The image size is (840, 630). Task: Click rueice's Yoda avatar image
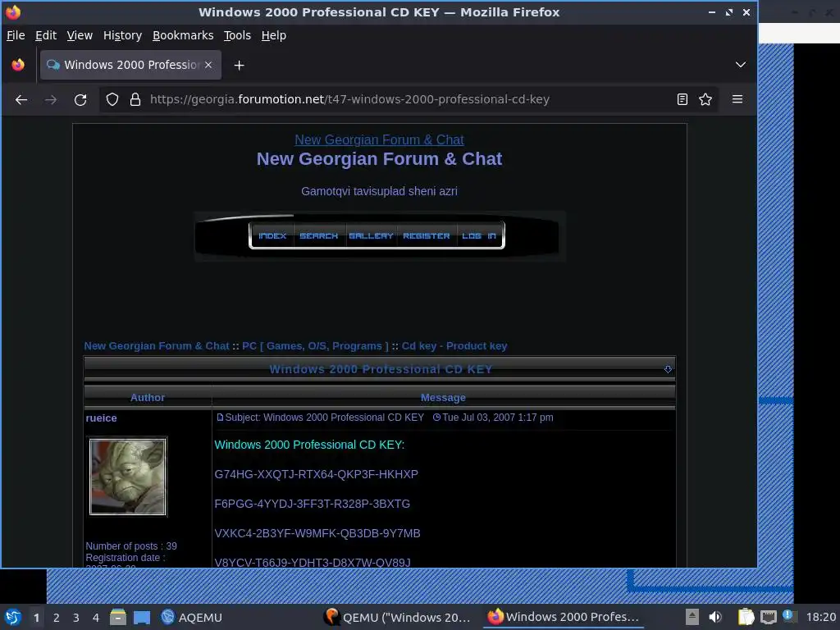[x=127, y=477]
